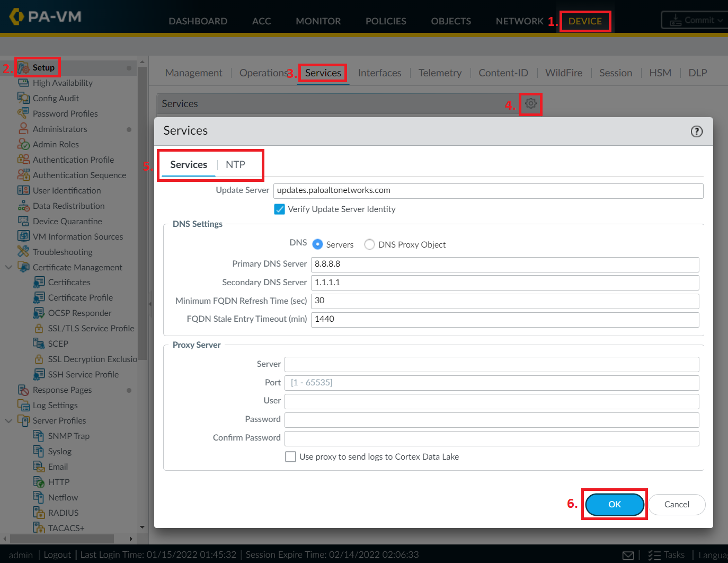Open RADIUS server profile settings
This screenshot has width=728, height=563.
point(63,513)
